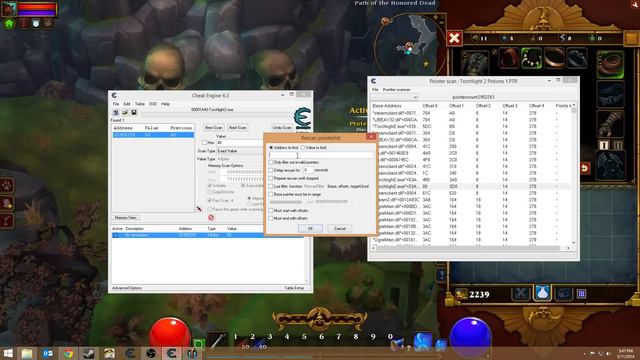Select the Value to find radio button
The width and height of the screenshot is (640, 360).
coord(303,147)
